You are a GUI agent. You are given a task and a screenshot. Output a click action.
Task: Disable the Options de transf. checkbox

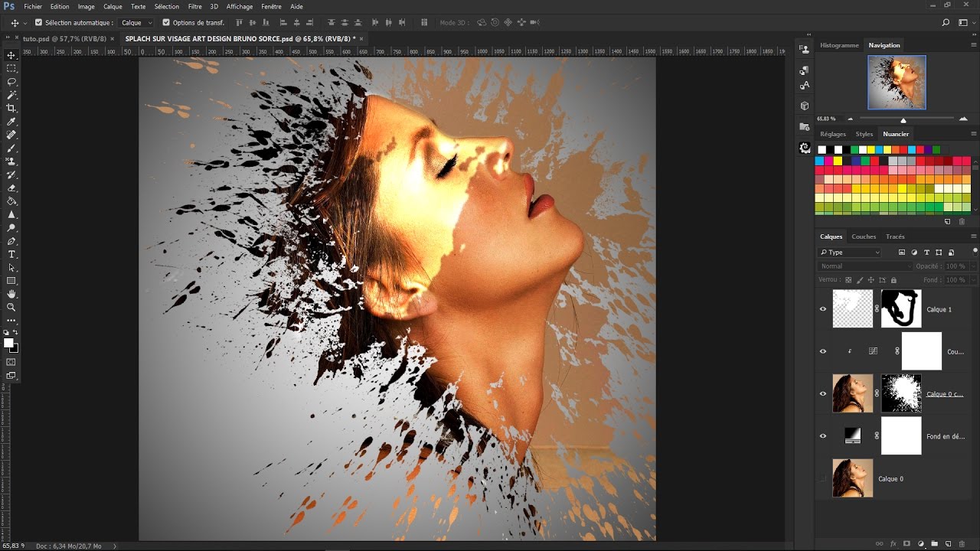[166, 23]
